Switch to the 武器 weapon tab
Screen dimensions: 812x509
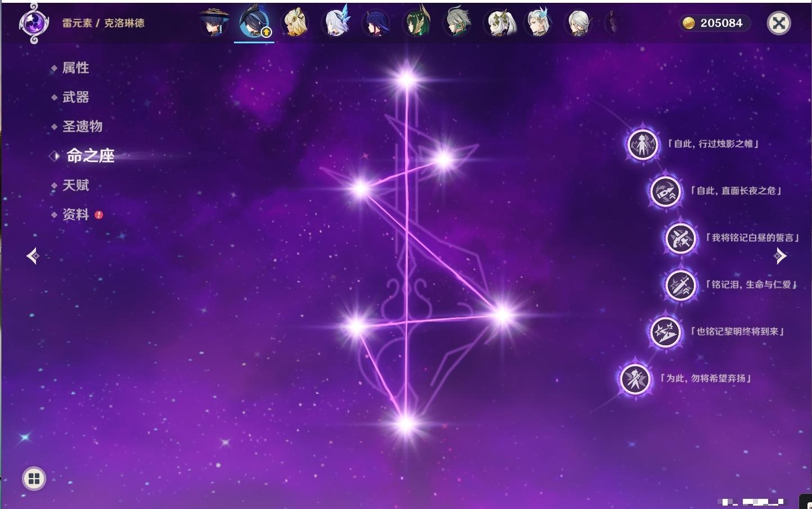[75, 97]
